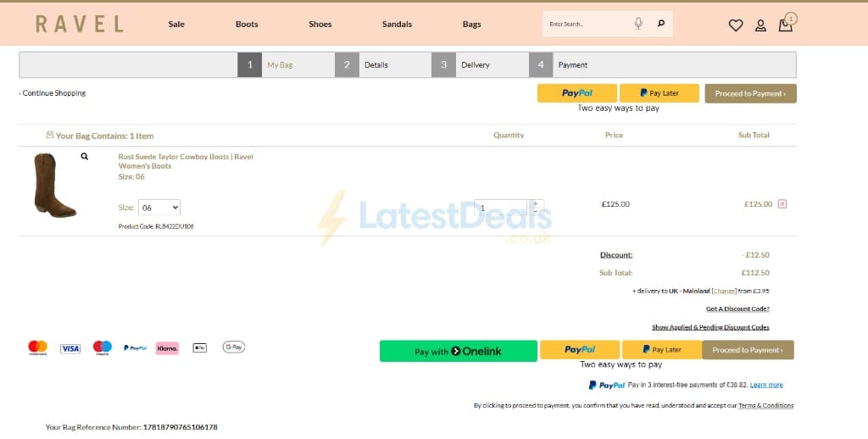Click the top Proceed to Payment button
This screenshot has height=439, width=868.
[750, 93]
